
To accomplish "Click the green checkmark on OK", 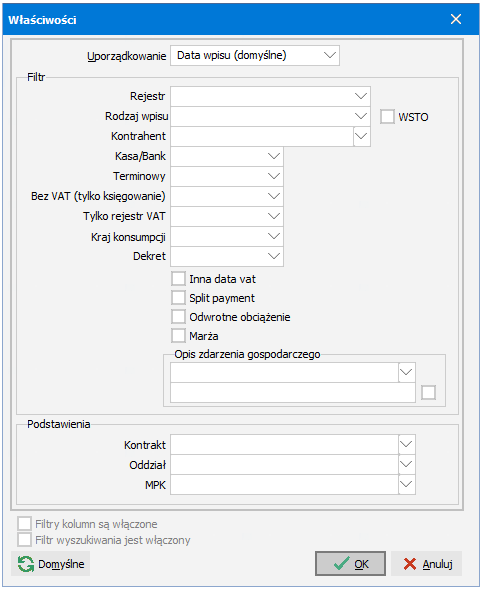I will (341, 564).
